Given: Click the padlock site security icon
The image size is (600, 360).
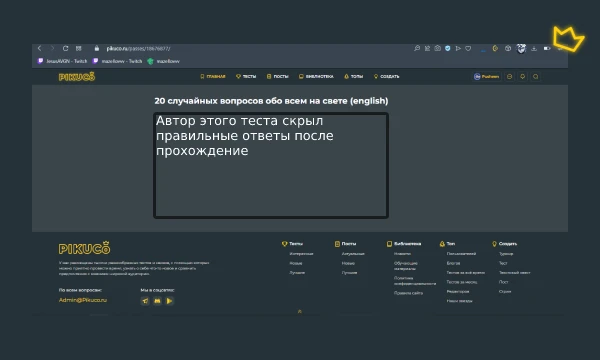Looking at the screenshot, I should click(97, 48).
